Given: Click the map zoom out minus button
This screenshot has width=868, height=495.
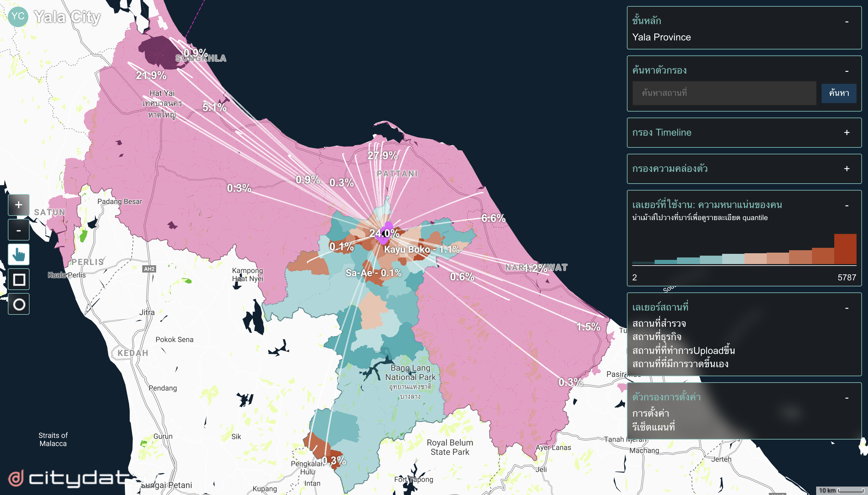Looking at the screenshot, I should pyautogui.click(x=19, y=230).
